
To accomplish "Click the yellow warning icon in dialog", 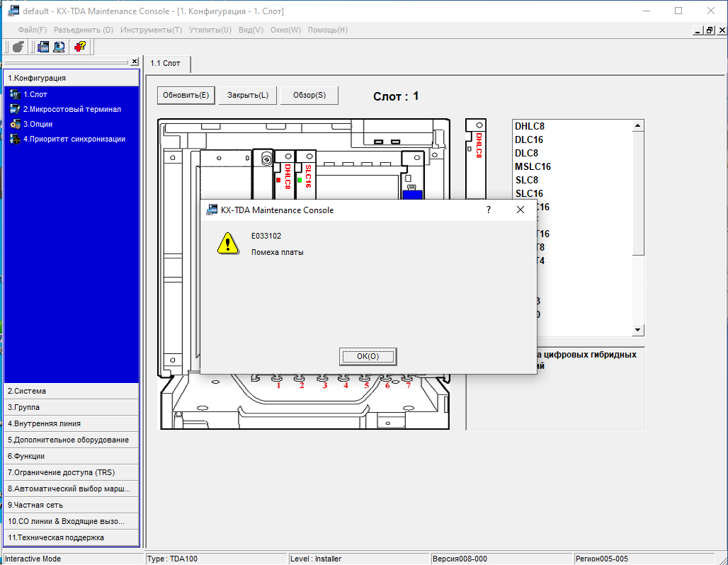I will click(228, 244).
